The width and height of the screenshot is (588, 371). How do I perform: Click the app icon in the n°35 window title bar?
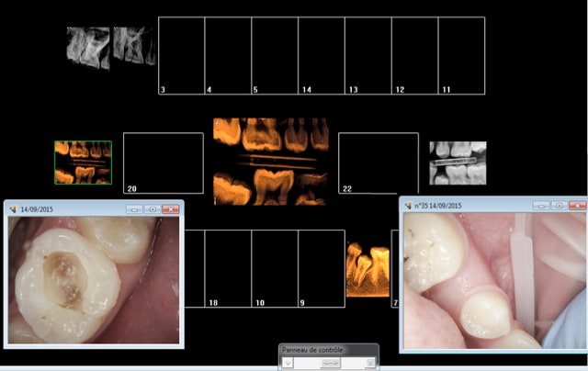point(410,206)
